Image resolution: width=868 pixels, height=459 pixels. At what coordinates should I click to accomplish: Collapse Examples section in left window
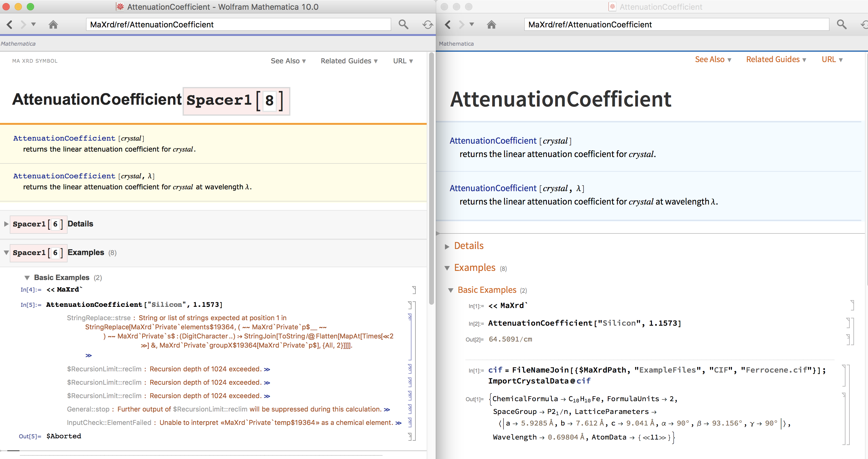click(x=6, y=252)
